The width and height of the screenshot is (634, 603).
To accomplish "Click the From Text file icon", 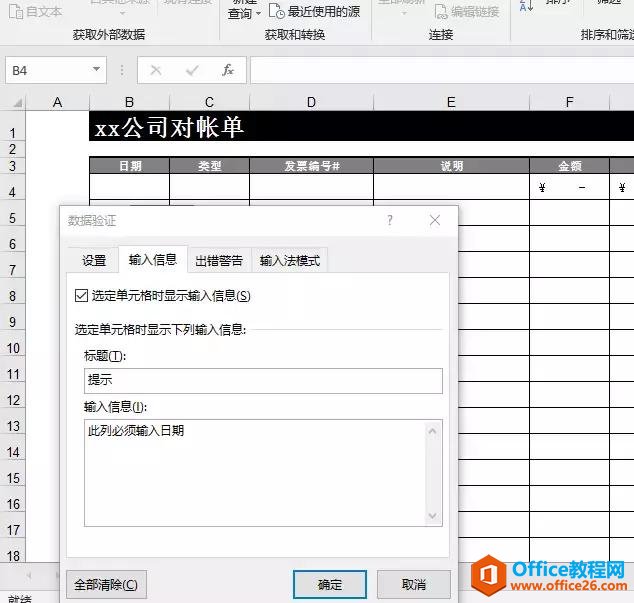I will coord(16,12).
